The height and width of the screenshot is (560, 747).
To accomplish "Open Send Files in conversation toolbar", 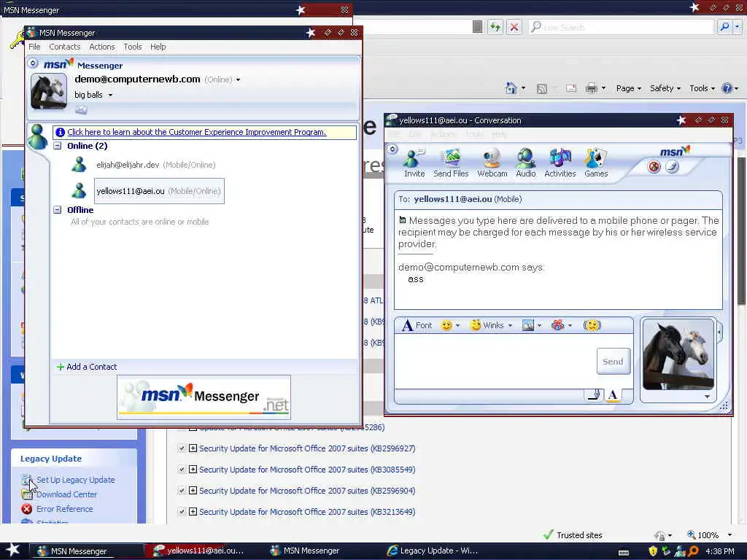I will tap(451, 163).
